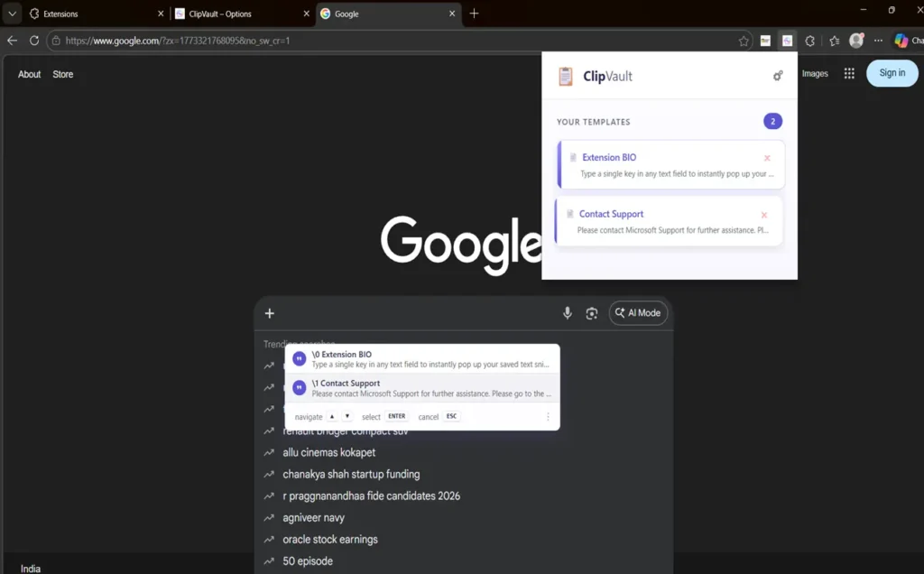The height and width of the screenshot is (574, 924).
Task: Open the browser Favorites icon
Action: 834,40
